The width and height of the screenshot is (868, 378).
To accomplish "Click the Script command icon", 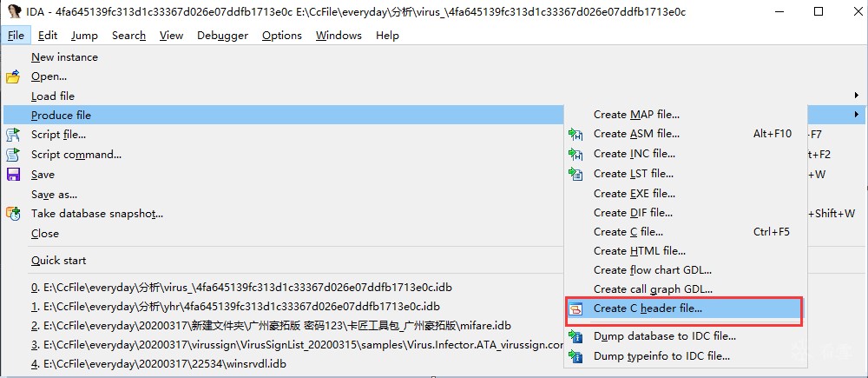I will point(13,154).
